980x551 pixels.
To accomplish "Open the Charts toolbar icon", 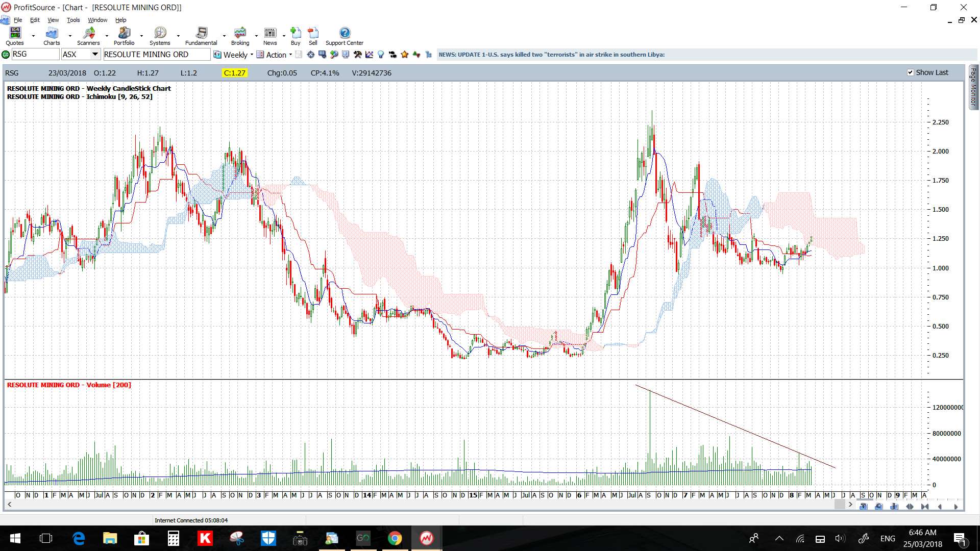I will [x=52, y=36].
